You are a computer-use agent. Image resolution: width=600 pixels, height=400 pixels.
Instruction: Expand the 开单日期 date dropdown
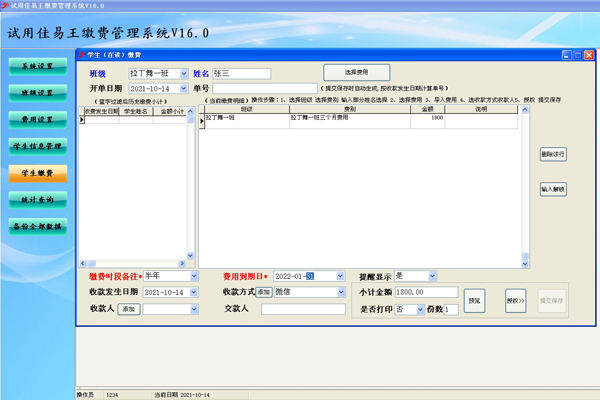pos(184,88)
